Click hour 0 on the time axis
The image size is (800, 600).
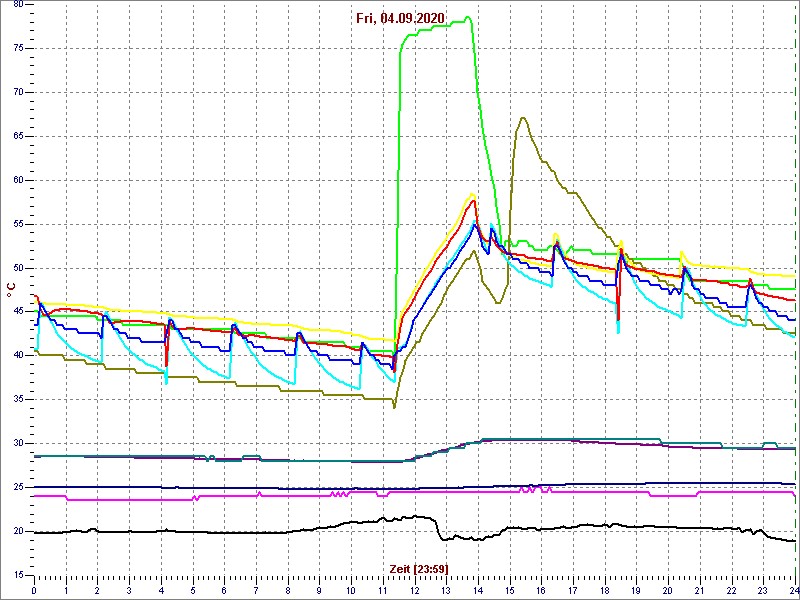tap(34, 591)
